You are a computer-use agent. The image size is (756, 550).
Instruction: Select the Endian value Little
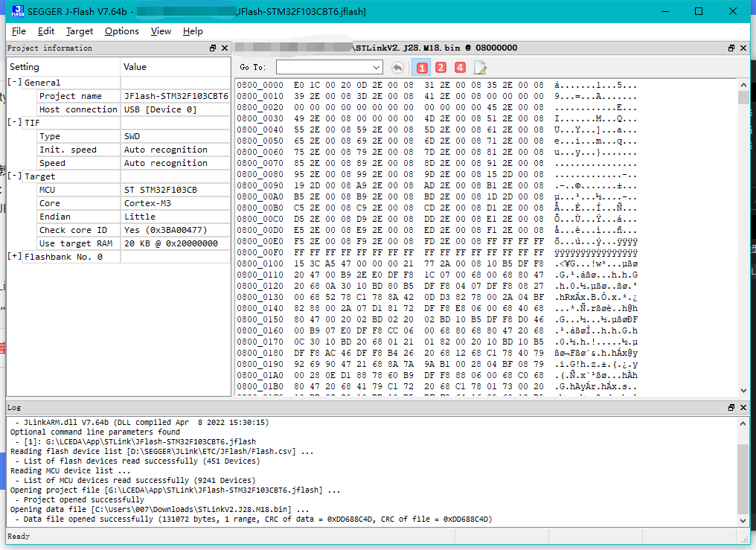coord(140,217)
